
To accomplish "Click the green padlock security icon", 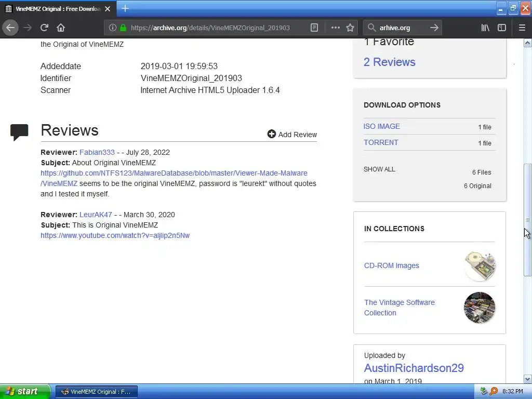I will (x=123, y=28).
